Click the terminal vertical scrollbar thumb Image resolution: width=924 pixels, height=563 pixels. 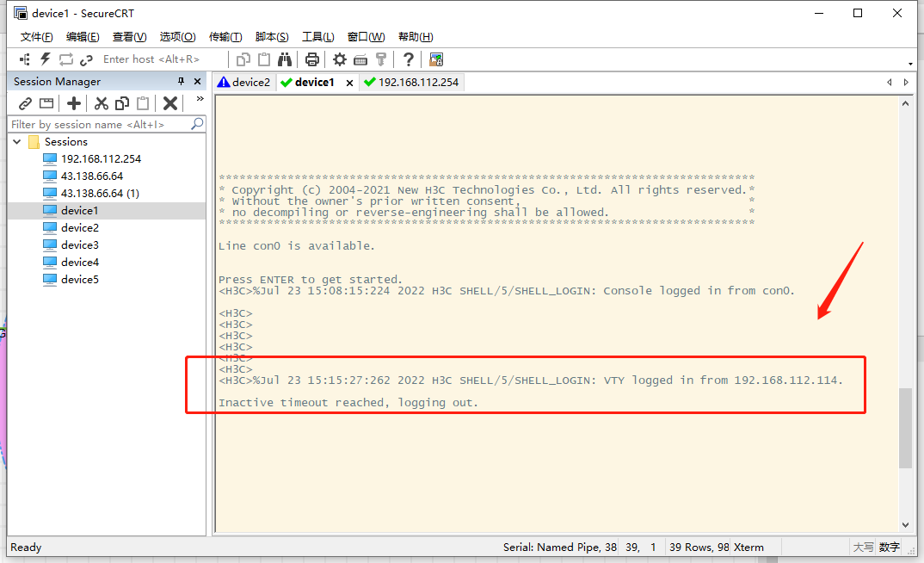[905, 428]
